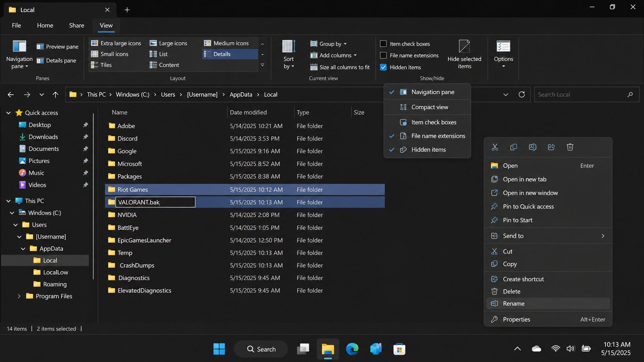Viewport: 644px width, 362px height.
Task: Open the File ribbon tab
Action: coord(16,25)
